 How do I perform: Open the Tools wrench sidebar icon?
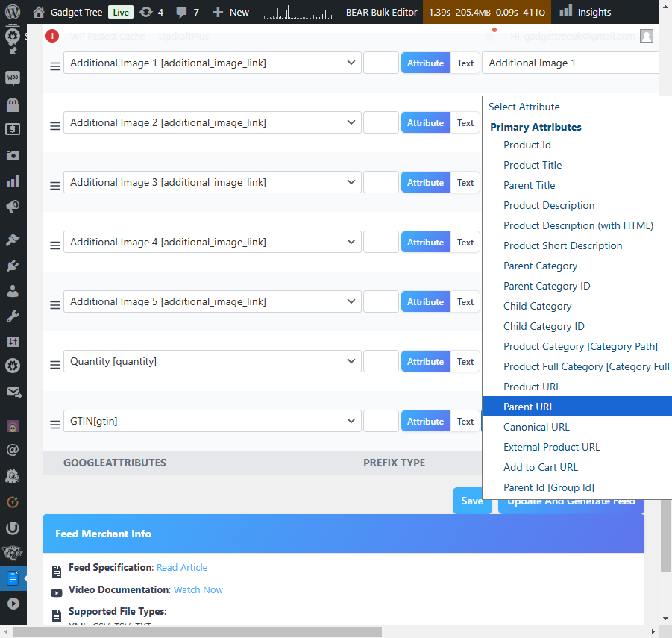tap(13, 317)
